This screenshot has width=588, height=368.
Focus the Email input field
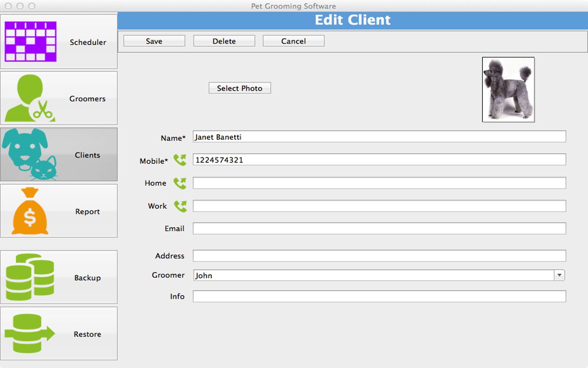(379, 228)
